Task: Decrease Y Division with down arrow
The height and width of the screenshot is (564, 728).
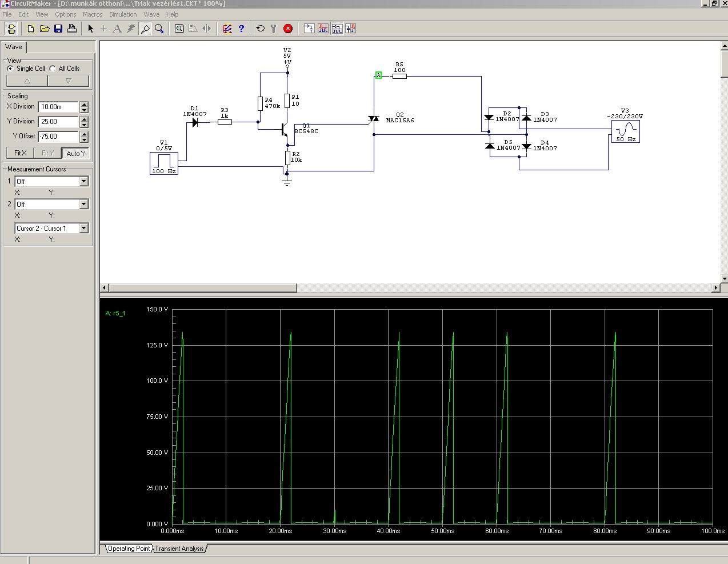Action: [85, 125]
